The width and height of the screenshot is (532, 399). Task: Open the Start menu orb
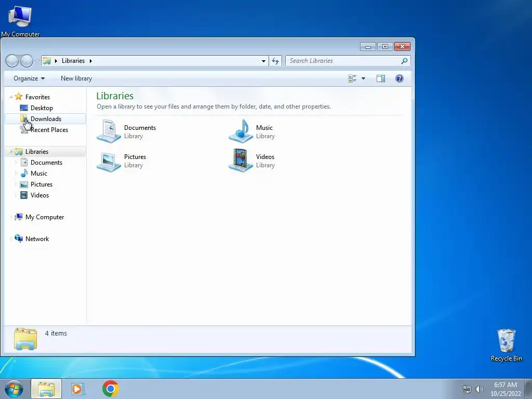14,389
